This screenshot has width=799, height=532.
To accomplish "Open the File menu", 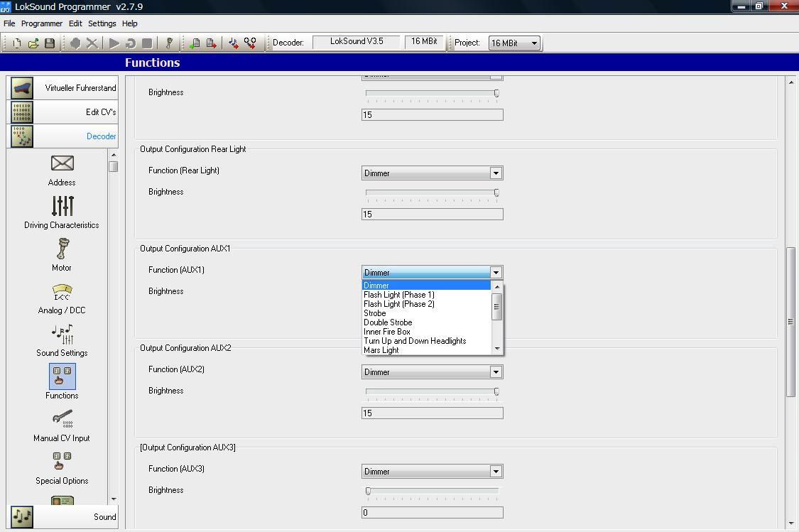I will pyautogui.click(x=9, y=23).
